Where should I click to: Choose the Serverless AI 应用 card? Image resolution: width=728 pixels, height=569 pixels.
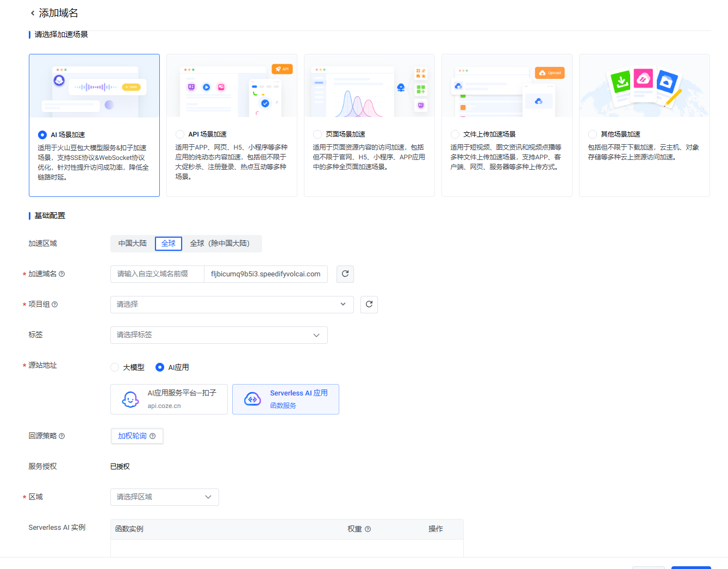coord(285,399)
